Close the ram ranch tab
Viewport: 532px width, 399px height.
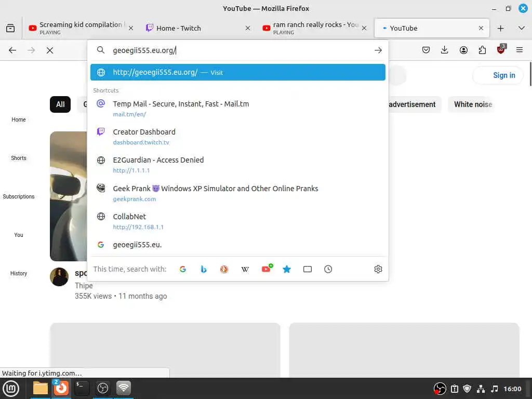[x=364, y=28]
